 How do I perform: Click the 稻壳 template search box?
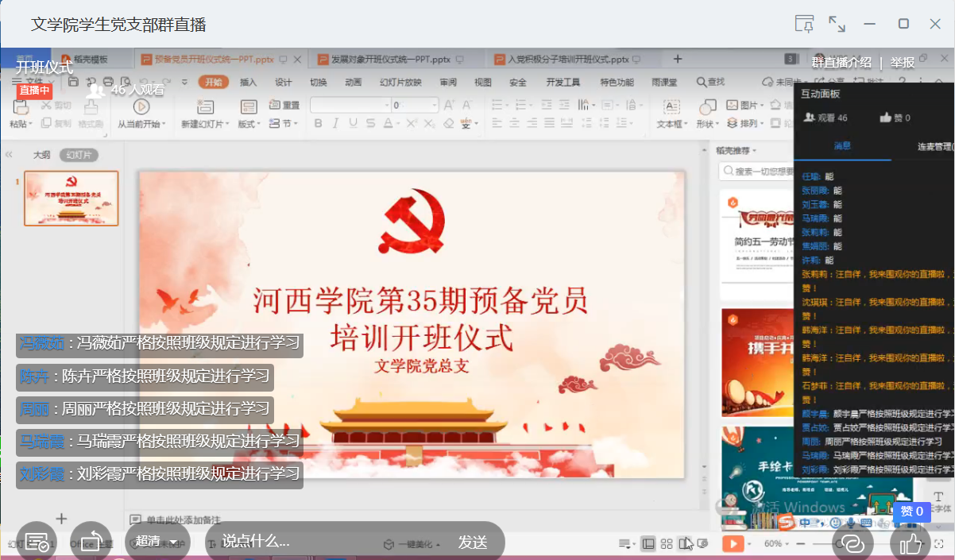click(x=756, y=172)
